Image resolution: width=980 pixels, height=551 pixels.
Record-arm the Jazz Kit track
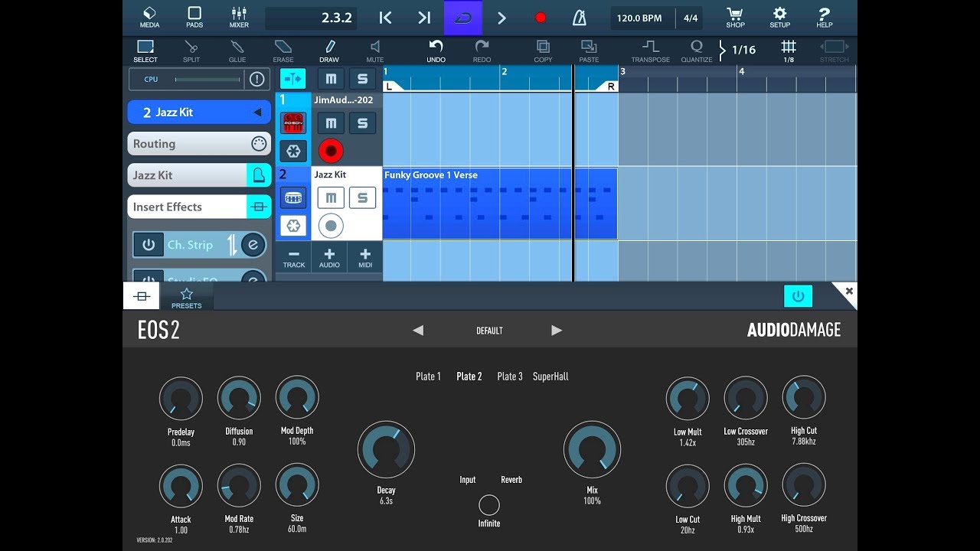coord(331,226)
